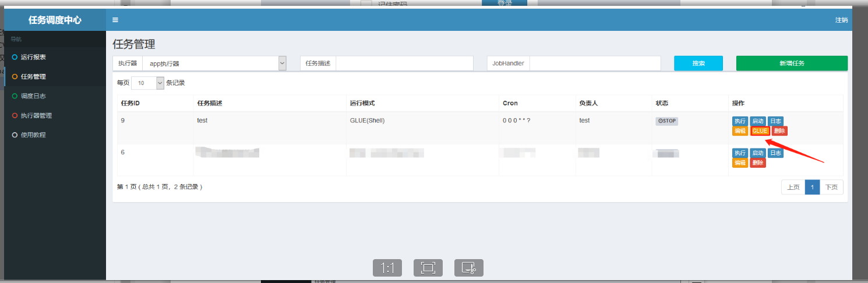Click 注销 to log out

(841, 20)
